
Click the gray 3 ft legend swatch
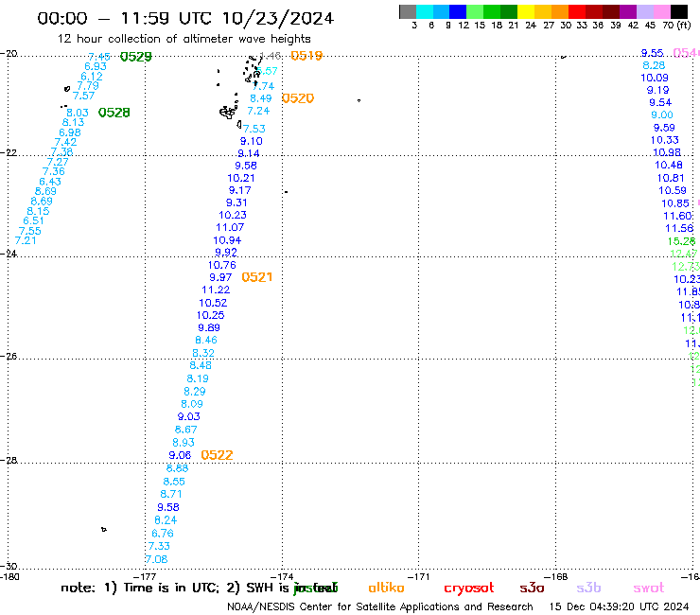coord(408,11)
